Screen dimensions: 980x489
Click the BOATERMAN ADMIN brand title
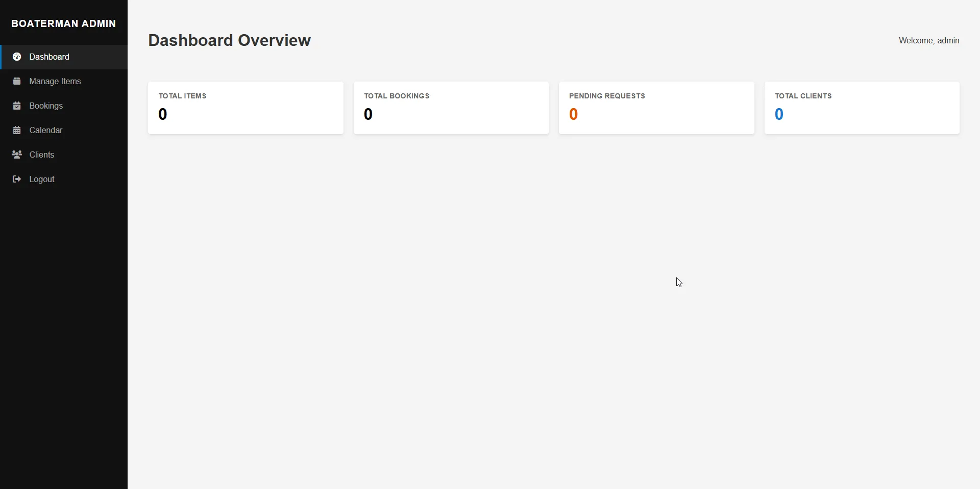[64, 23]
